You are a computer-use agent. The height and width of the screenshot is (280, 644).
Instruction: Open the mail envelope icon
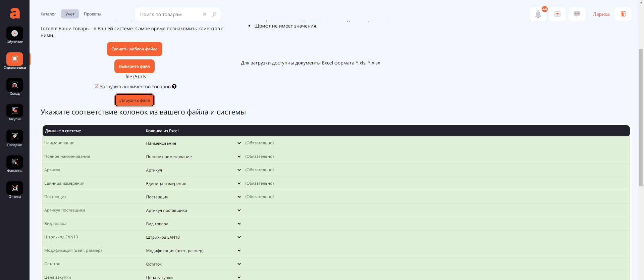click(x=557, y=14)
